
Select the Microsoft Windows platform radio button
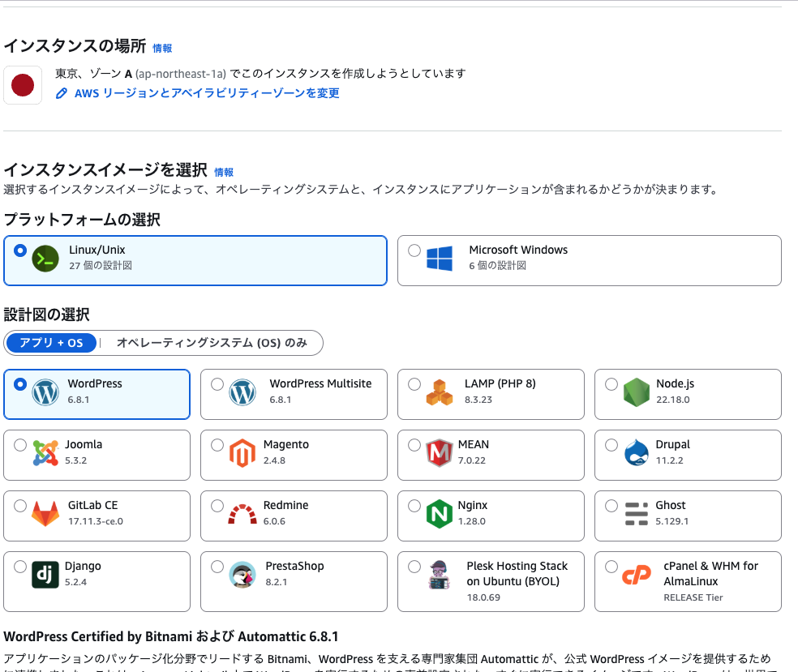pos(414,250)
